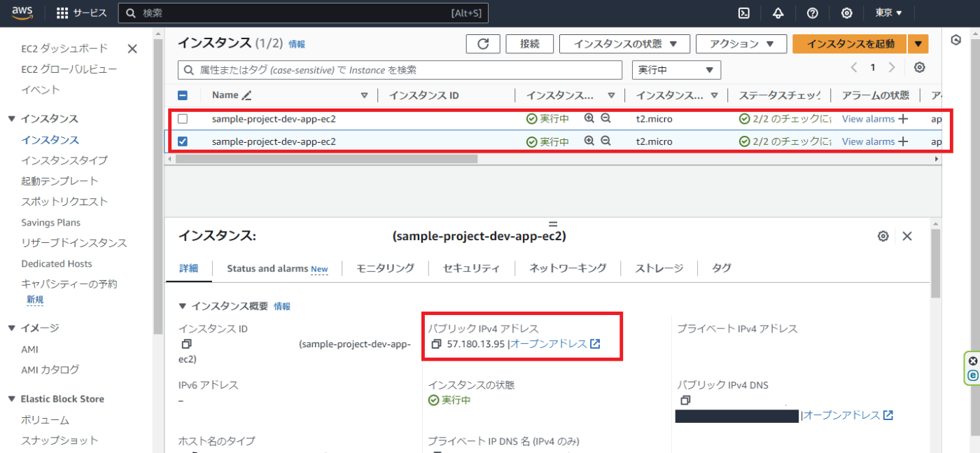Collapse the イメージ sidebar section
The image size is (980, 453).
click(11, 328)
